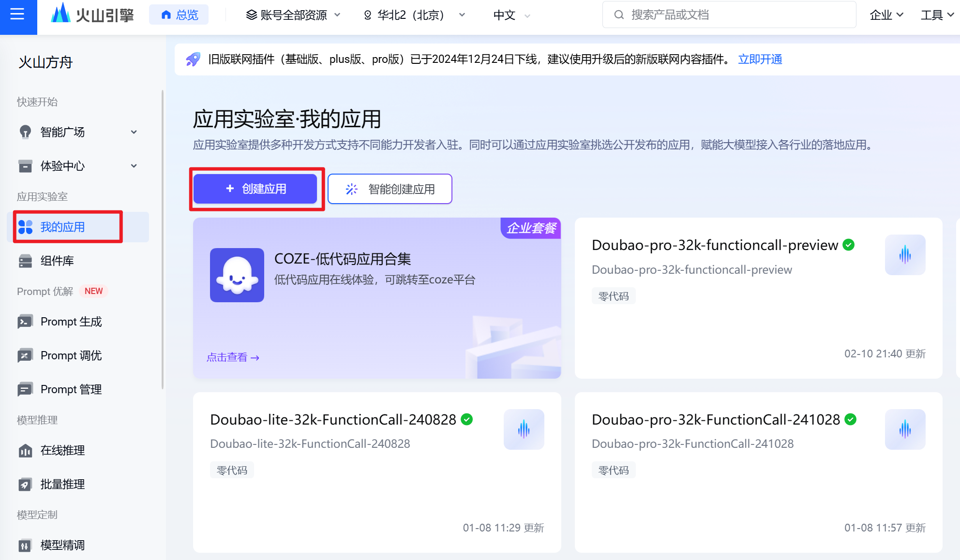Focus the 搜索产品或文档 search field

tap(729, 15)
